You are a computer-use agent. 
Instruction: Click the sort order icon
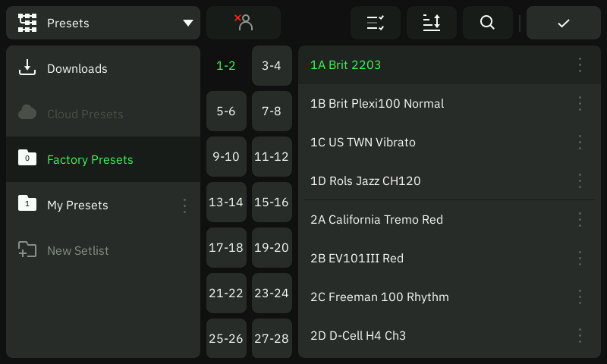click(431, 23)
